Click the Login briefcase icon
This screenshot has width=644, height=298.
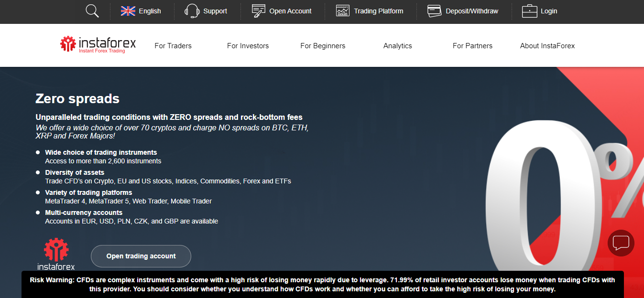[530, 11]
